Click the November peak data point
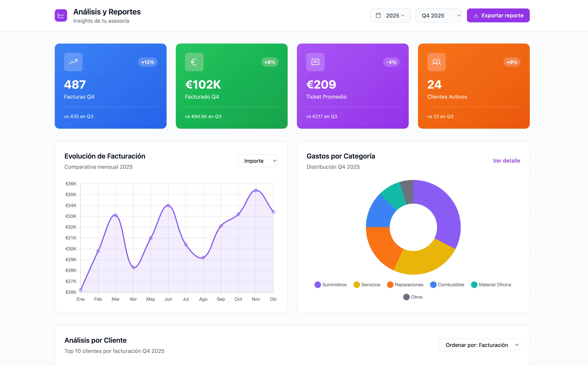Image resolution: width=588 pixels, height=366 pixels. (x=256, y=191)
